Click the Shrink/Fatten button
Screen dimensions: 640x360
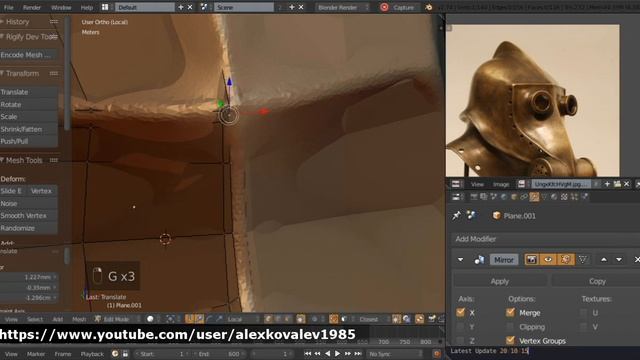click(28, 129)
